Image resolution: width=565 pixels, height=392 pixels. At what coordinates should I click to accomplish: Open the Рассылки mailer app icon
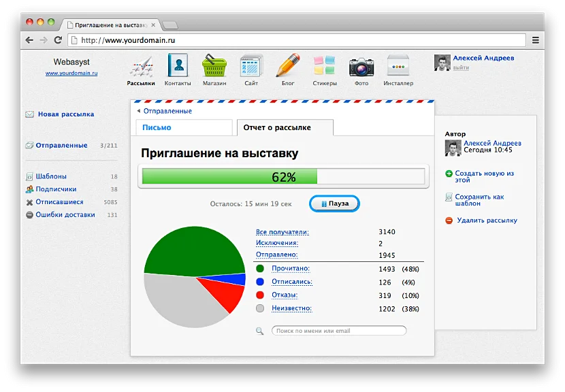pyautogui.click(x=142, y=67)
